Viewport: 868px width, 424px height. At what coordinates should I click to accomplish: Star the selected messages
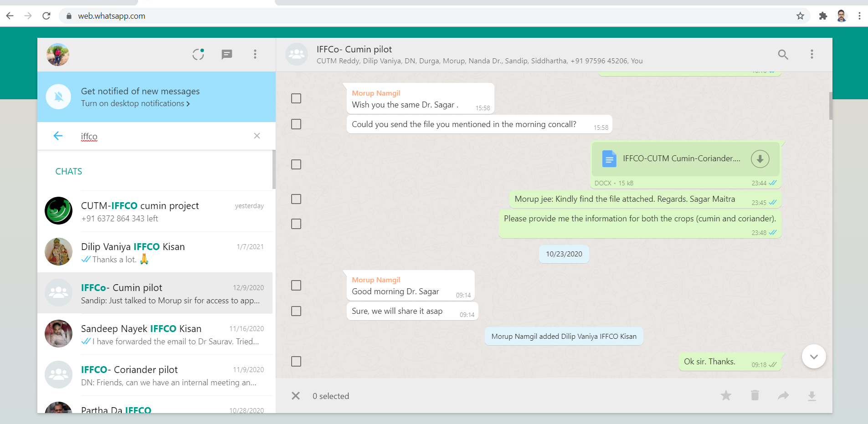[x=726, y=395]
